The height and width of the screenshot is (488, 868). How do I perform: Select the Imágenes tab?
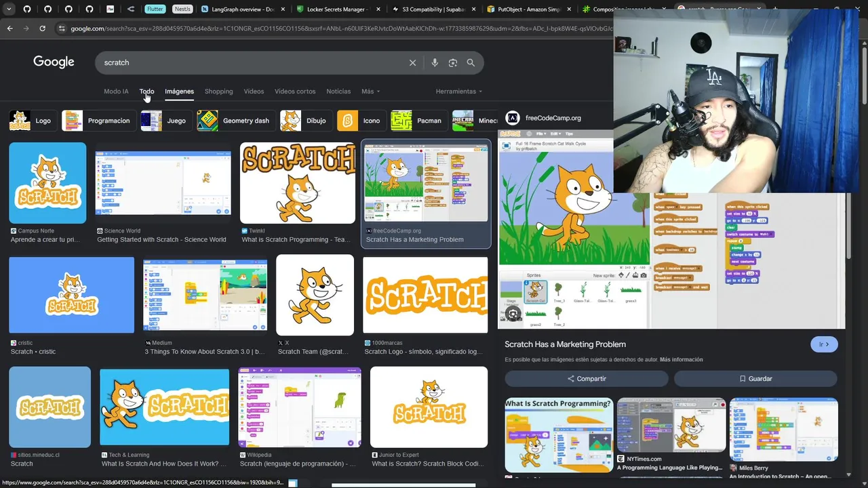179,91
